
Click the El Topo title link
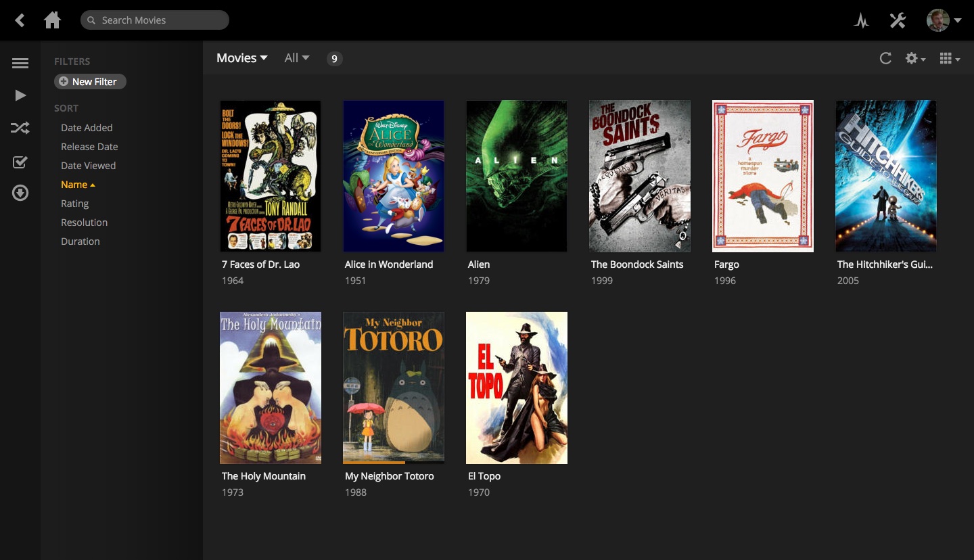point(484,477)
